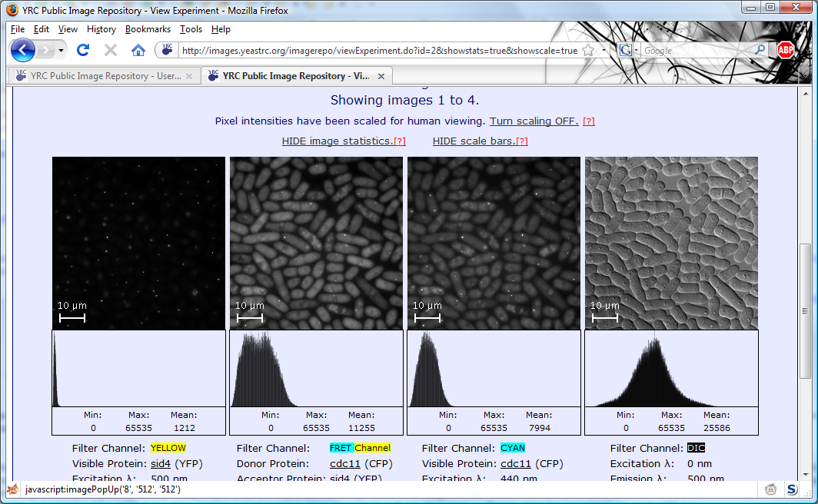Hide the image statistics

(338, 141)
